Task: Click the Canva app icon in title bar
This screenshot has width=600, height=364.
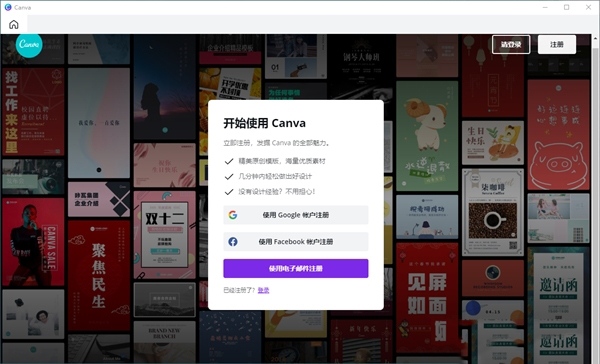Action: 8,7
